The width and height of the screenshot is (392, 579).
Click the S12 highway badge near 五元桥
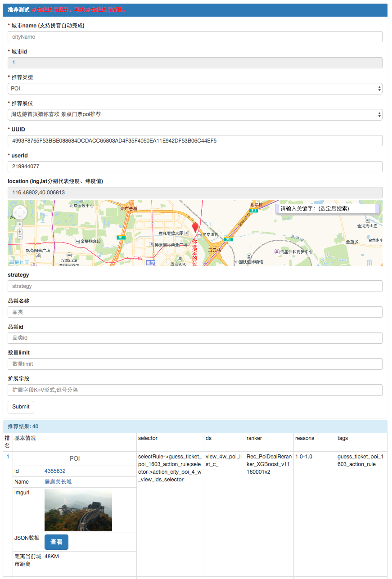229,239
